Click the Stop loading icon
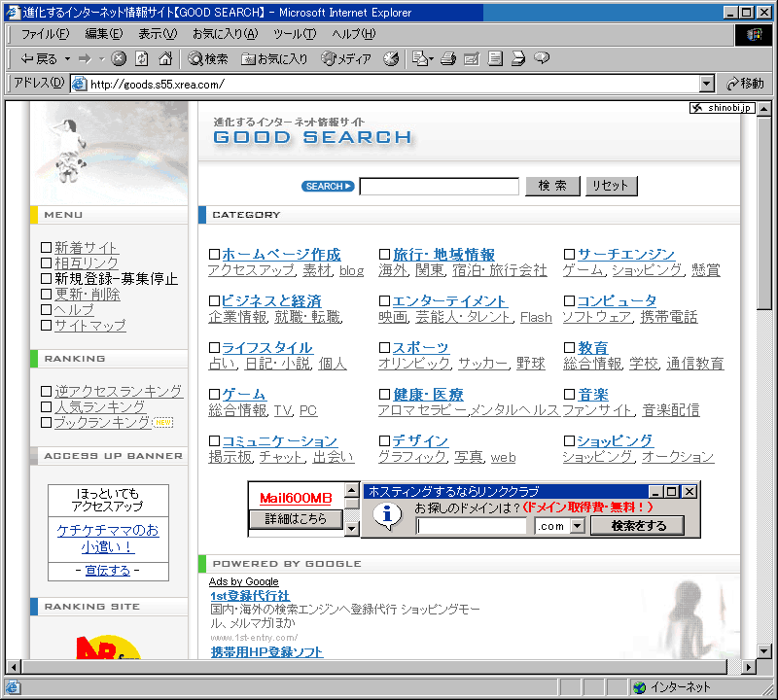Image resolution: width=778 pixels, height=700 pixels. point(118,59)
